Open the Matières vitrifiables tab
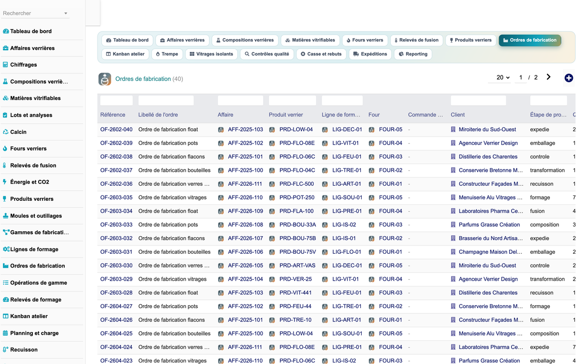588x364 pixels. [310, 40]
